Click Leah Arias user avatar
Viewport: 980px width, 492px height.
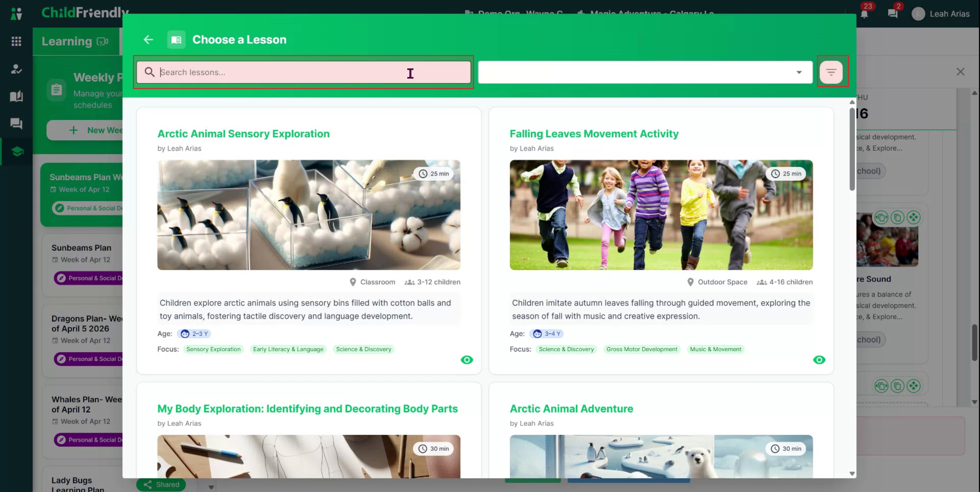coord(918,14)
